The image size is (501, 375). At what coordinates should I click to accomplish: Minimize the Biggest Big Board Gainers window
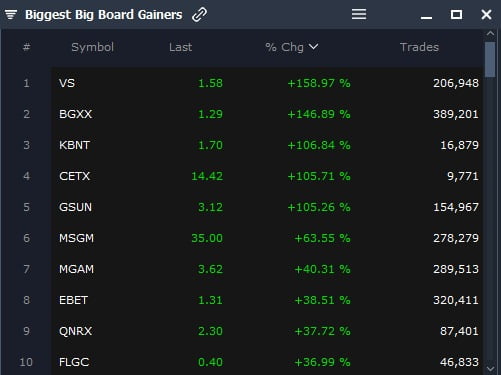426,17
